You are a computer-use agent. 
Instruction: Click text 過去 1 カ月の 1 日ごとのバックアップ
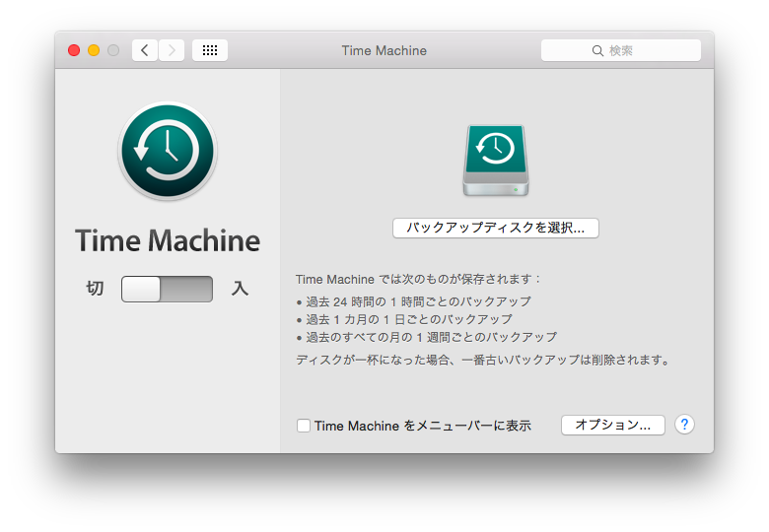(x=409, y=320)
